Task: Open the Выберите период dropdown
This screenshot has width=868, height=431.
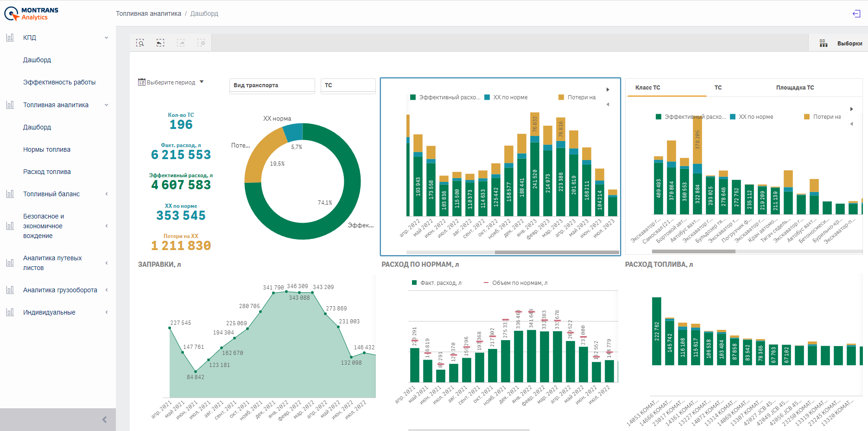Action: [x=171, y=82]
